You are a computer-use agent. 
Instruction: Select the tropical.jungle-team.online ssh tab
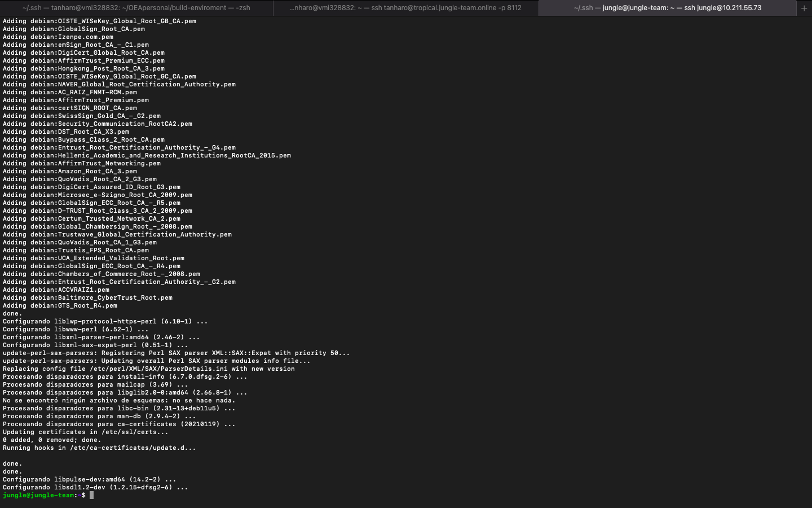(405, 8)
